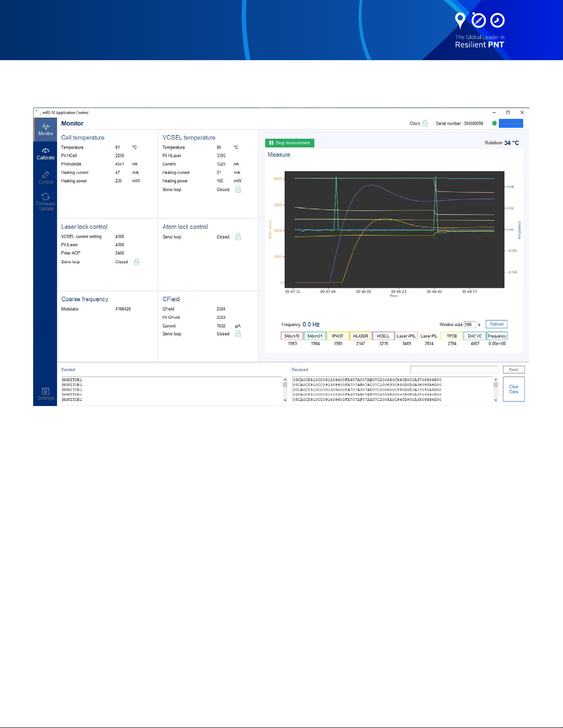Click the Rubidium 34 °C readout
Screen dimensions: 563x728
(x=501, y=143)
